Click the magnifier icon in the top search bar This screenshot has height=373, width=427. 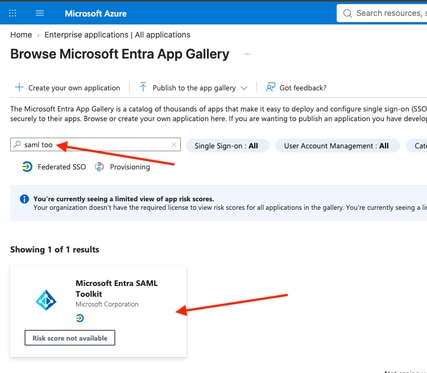(347, 13)
